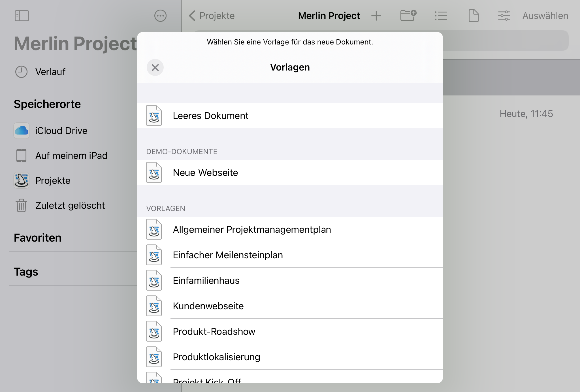Viewport: 580px width, 392px height.
Task: Open the document icon in toolbar
Action: coord(474,16)
